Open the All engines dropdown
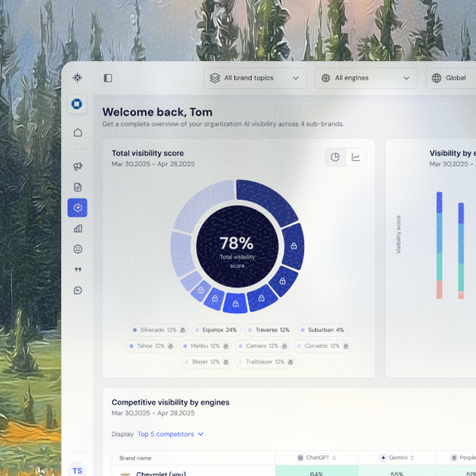Screen dimensions: 476x476 366,78
